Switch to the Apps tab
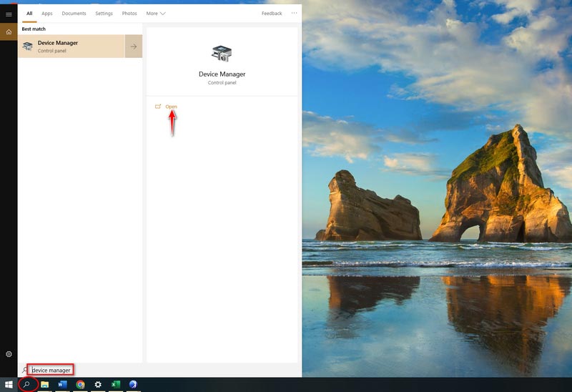The image size is (572, 392). [x=47, y=14]
